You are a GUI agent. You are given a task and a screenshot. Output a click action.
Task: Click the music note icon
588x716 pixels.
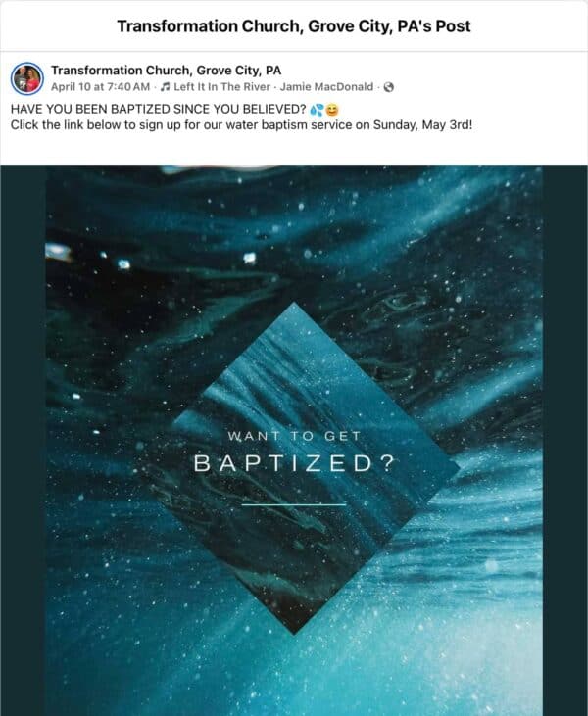pos(166,87)
